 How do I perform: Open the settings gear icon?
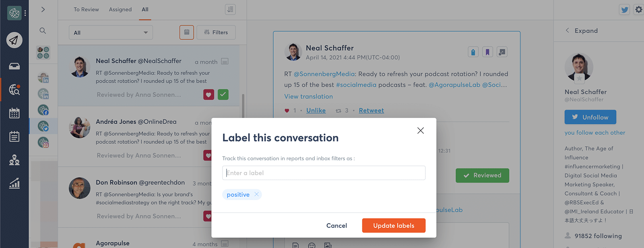coord(639,9)
